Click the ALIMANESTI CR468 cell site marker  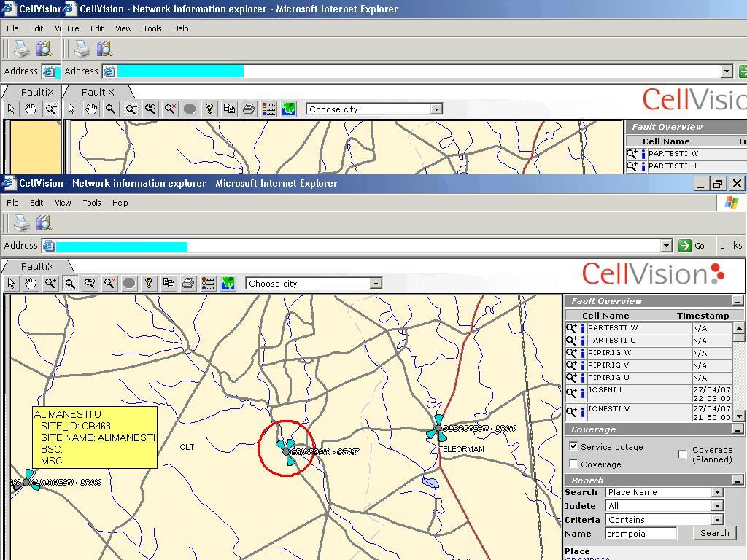click(x=27, y=482)
